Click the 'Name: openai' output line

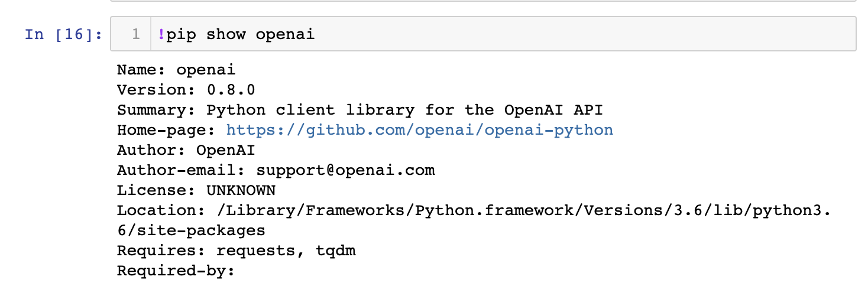coord(176,70)
